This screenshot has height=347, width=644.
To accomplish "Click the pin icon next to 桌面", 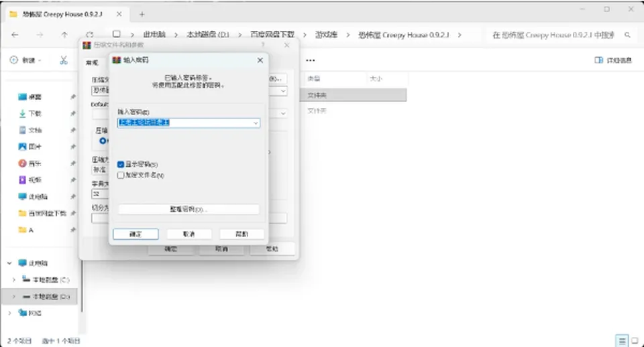I will coord(73,97).
